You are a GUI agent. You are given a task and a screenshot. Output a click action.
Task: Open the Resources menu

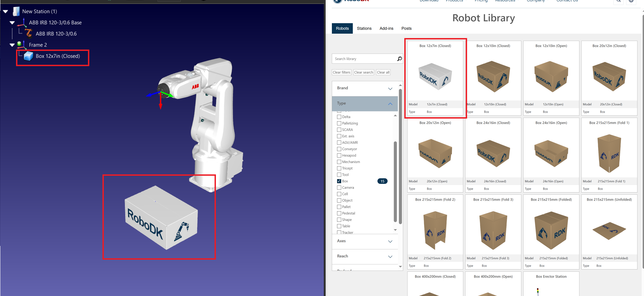click(x=506, y=1)
